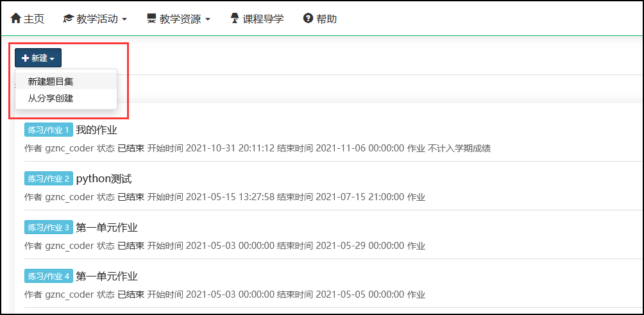Choose 从分享创建 from the dropdown
The width and height of the screenshot is (644, 315).
coord(66,99)
